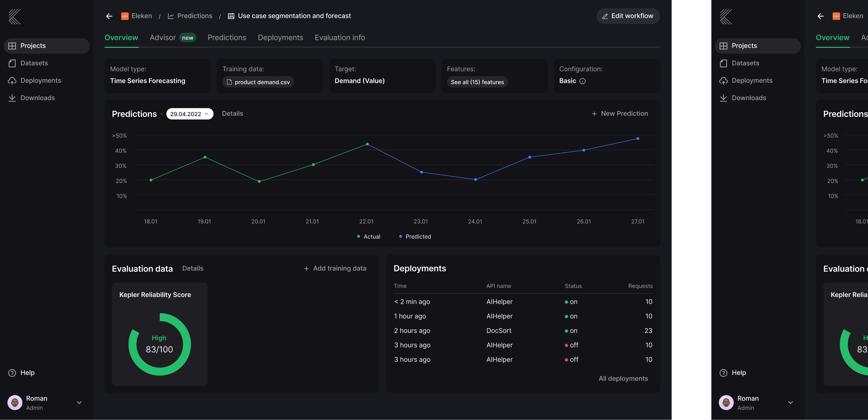This screenshot has height=420, width=868.
Task: Click the info icon next to Basic configuration
Action: (582, 81)
